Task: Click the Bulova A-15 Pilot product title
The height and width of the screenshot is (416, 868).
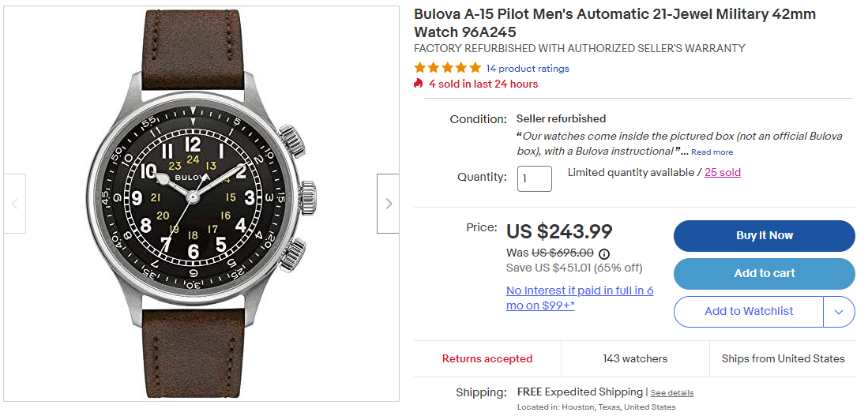Action: [x=614, y=23]
